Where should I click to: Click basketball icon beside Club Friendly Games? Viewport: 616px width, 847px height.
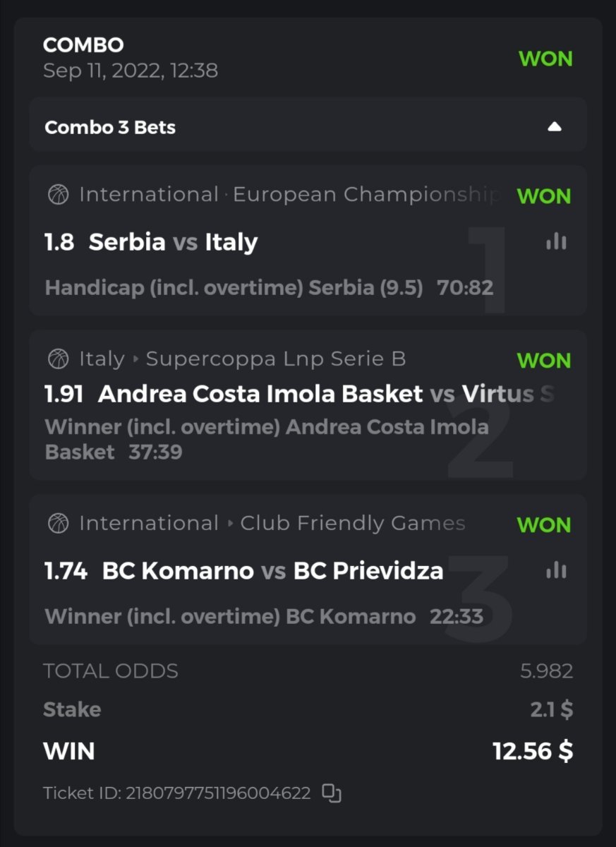coord(58,524)
